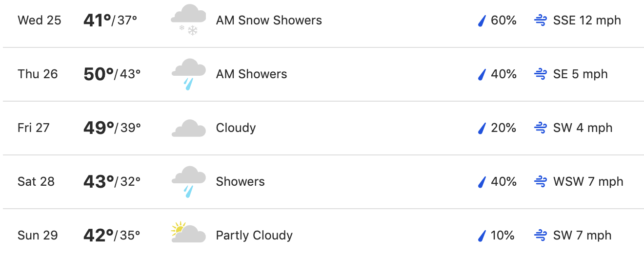Click the partly cloudy sun icon for Sun 29
Screen dimensions: 644x261
click(x=188, y=233)
